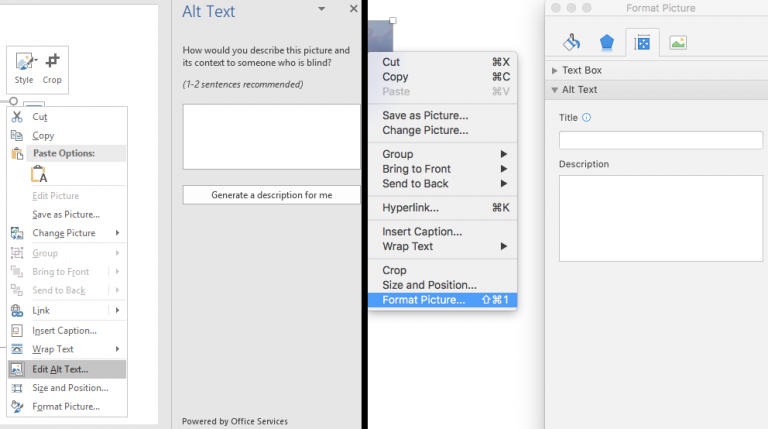The image size is (768, 429).
Task: Click the alt text description box
Action: [271, 136]
